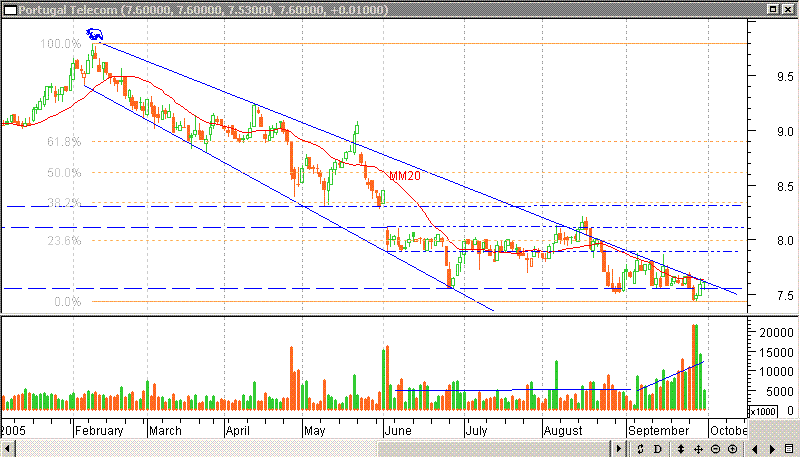800x457 pixels.
Task: Click the 15000 volume axis value
Action: coord(776,352)
